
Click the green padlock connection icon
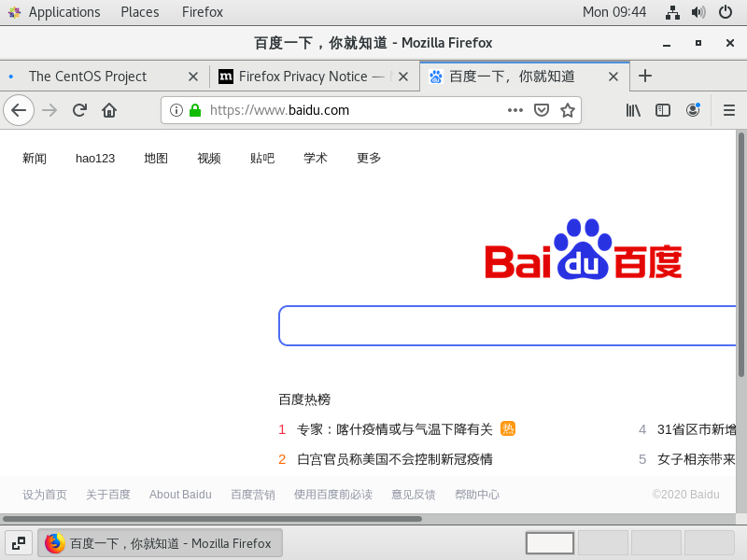point(195,110)
